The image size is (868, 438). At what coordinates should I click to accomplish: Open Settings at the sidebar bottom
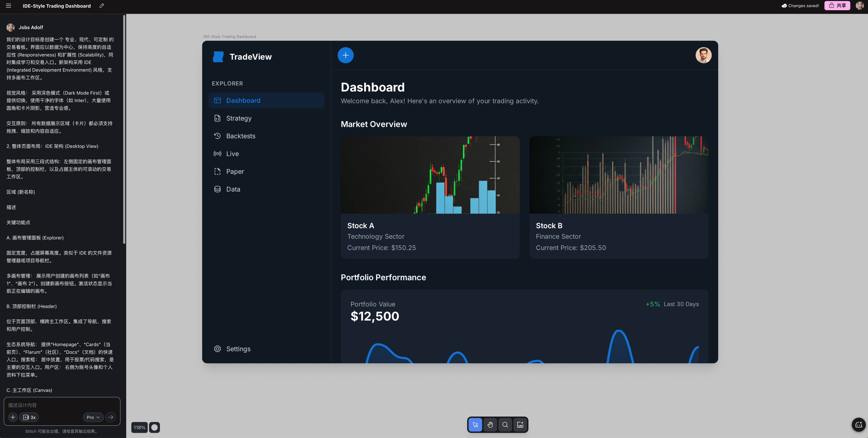click(x=238, y=349)
